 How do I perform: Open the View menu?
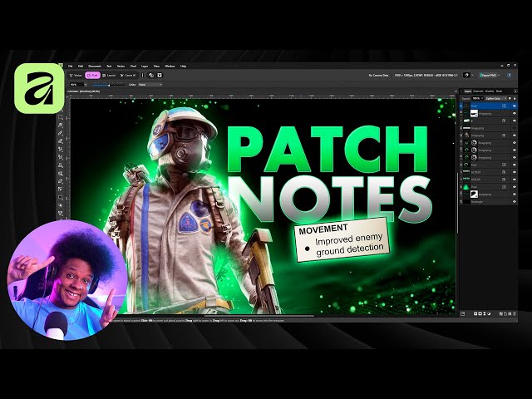click(x=156, y=66)
